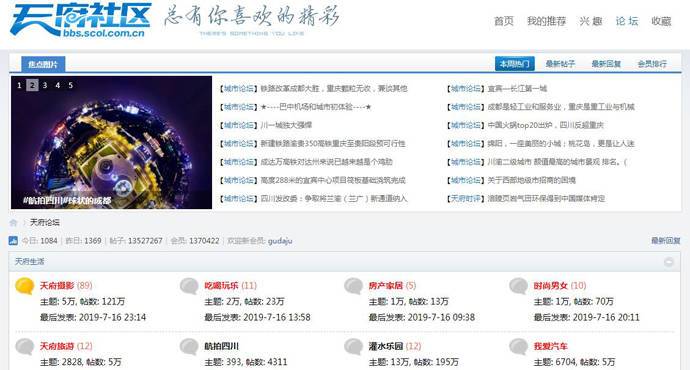Click the home icon in the breadcrumb
The width and height of the screenshot is (690, 370).
point(13,223)
